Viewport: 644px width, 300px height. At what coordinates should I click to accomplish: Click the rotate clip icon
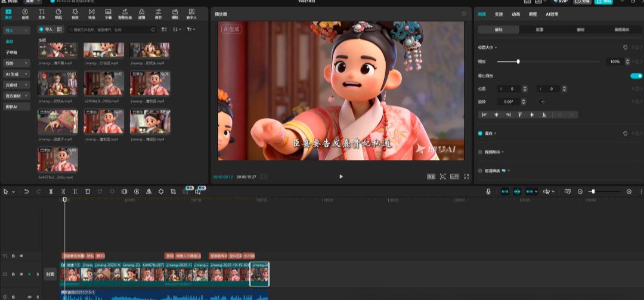(161, 191)
